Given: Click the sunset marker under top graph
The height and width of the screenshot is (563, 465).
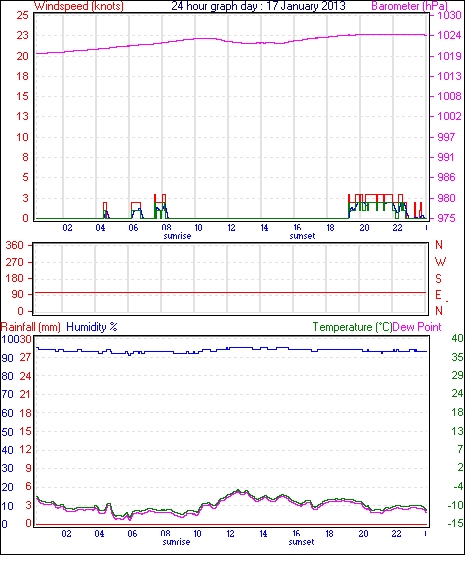Looking at the screenshot, I should [x=302, y=236].
